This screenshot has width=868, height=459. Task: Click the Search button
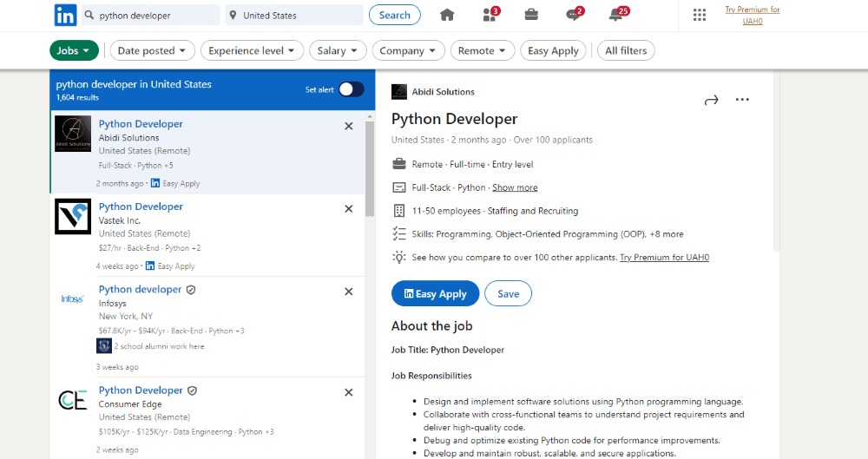pos(395,15)
